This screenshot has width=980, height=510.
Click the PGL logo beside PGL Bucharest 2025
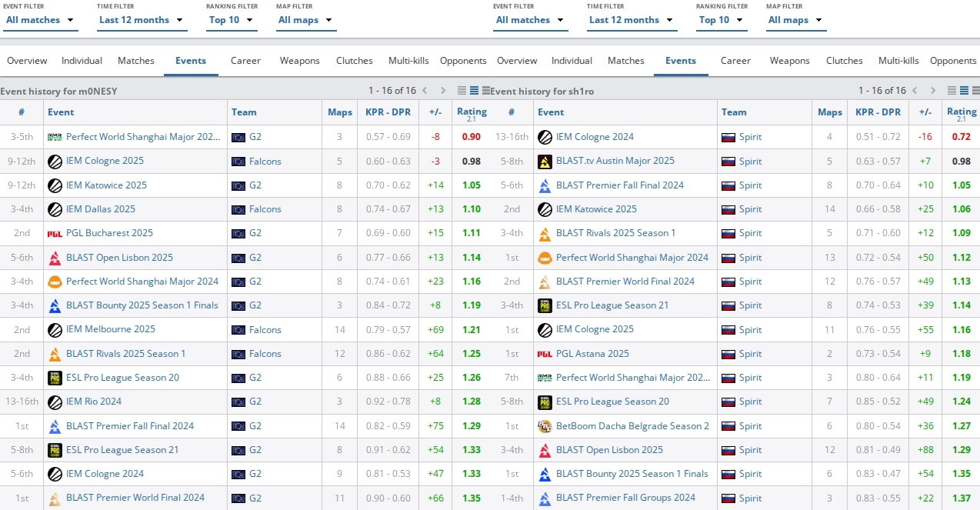[55, 233]
